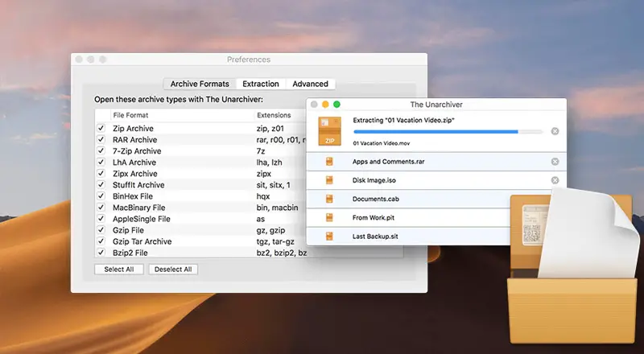This screenshot has width=644, height=354.
Task: Click archive icon beside Disk Image.iso
Action: pyautogui.click(x=329, y=180)
